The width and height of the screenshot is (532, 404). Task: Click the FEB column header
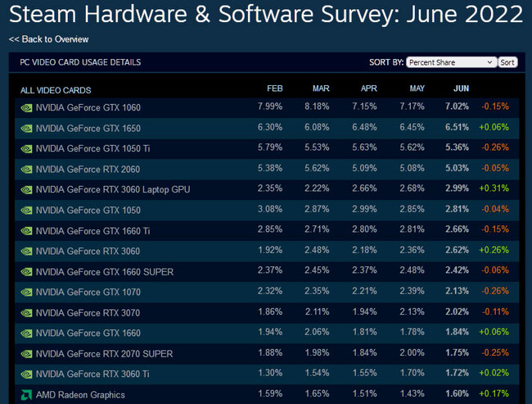click(x=275, y=89)
